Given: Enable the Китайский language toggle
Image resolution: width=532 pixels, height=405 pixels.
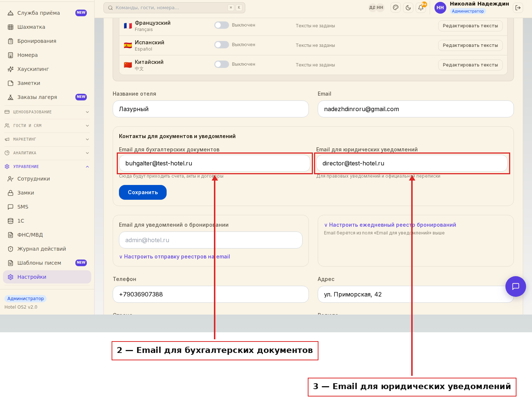Looking at the screenshot, I should [222, 64].
